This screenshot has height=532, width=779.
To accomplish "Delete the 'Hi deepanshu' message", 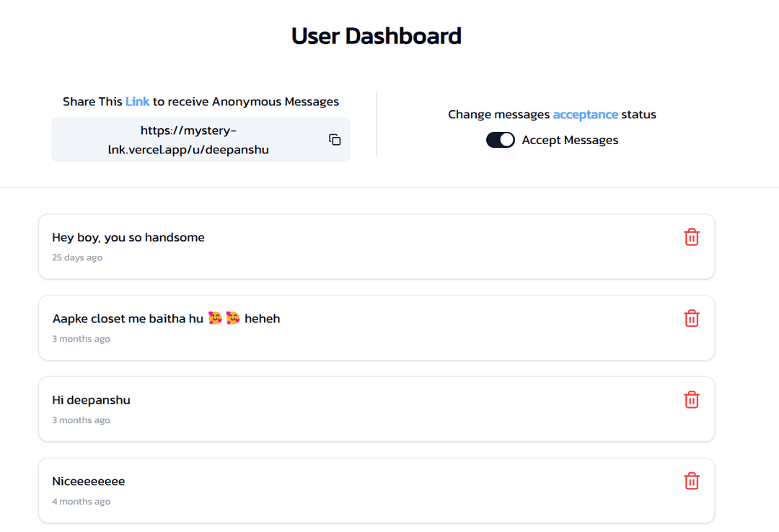I will coord(691,400).
